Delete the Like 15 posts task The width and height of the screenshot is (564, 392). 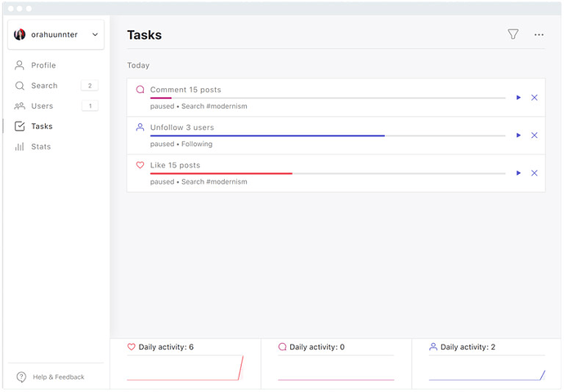coord(535,173)
